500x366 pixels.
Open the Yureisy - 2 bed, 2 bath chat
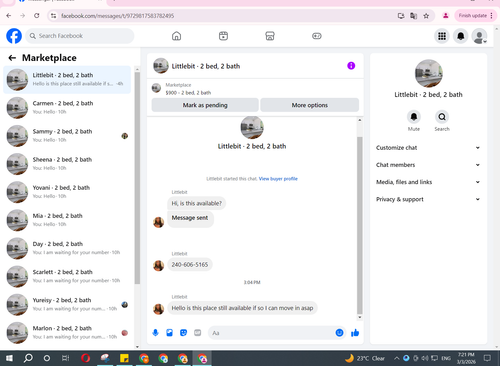point(67,304)
